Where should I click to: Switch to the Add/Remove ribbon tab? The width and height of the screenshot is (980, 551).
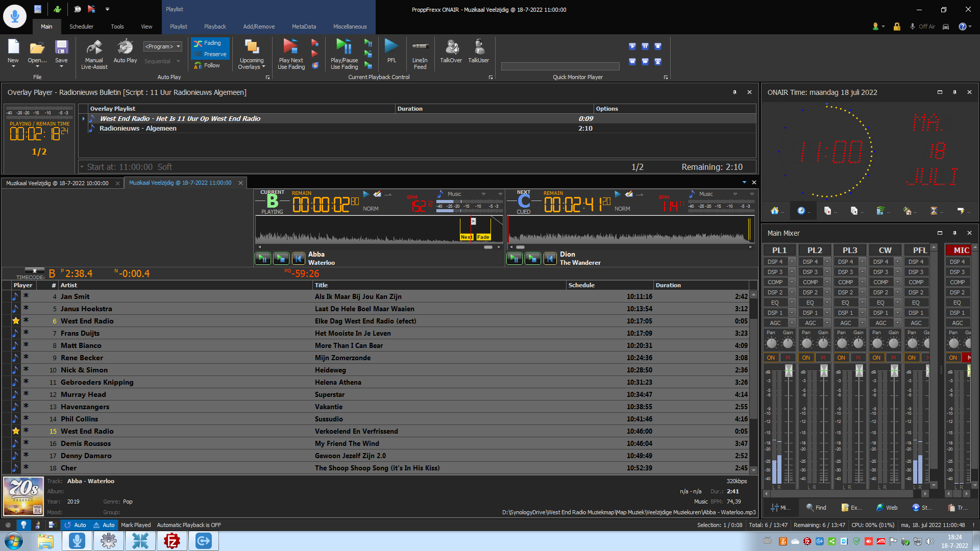pos(259,27)
